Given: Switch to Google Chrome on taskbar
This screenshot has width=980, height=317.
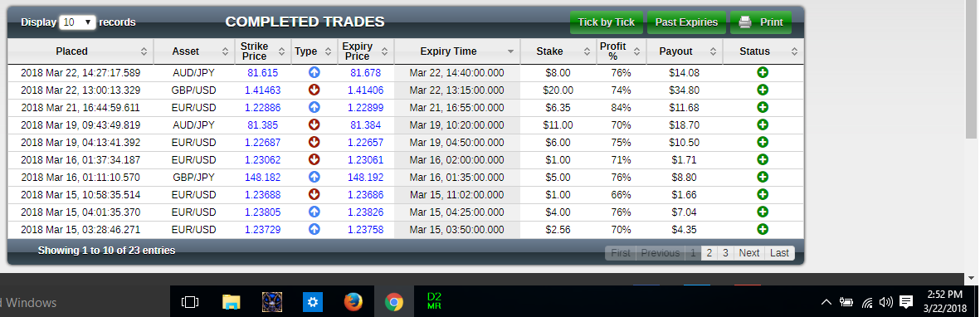Looking at the screenshot, I should [x=394, y=303].
